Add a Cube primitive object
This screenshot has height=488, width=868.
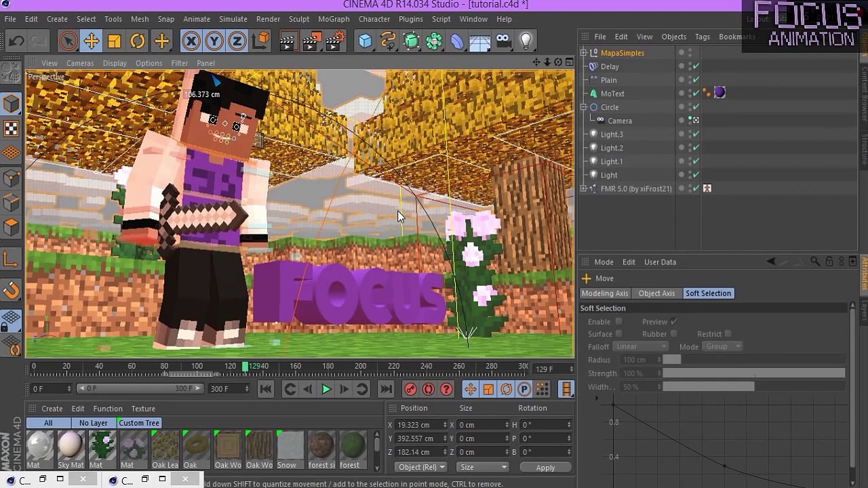pos(366,42)
